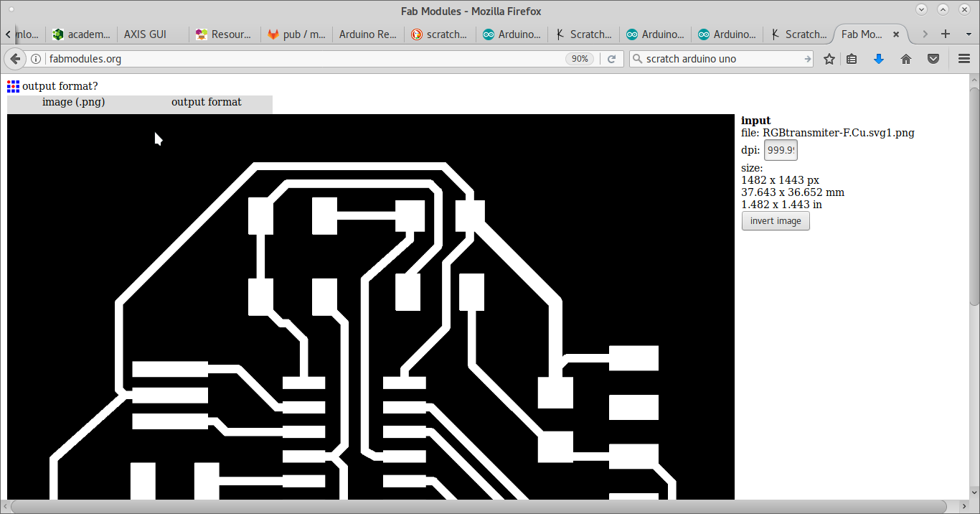Viewport: 980px width, 514px height.
Task: Click the file name RGBtransmiter-F.Cu.svg1.png text
Action: coord(839,133)
